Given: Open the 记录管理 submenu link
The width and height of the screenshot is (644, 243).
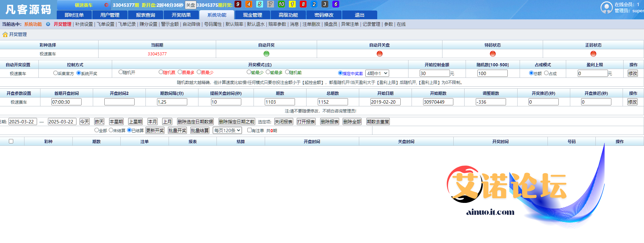Looking at the screenshot, I should (371, 24).
